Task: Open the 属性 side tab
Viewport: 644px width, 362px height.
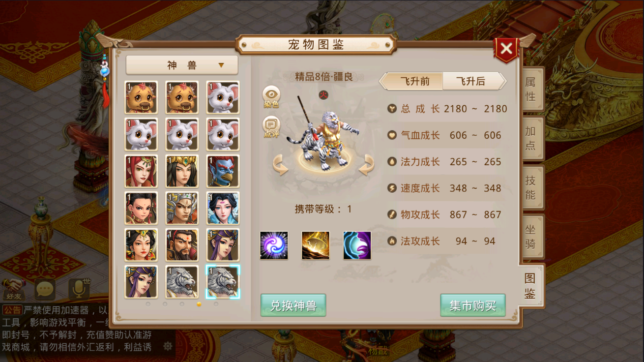Action: click(531, 89)
